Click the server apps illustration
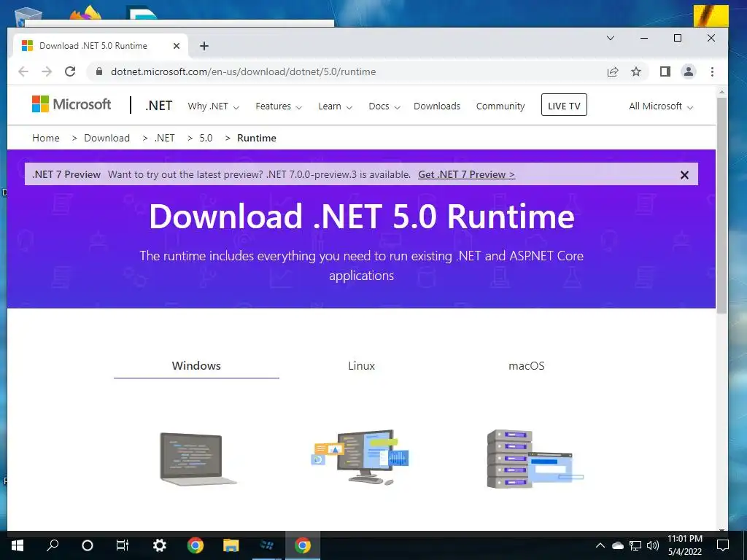 click(535, 459)
